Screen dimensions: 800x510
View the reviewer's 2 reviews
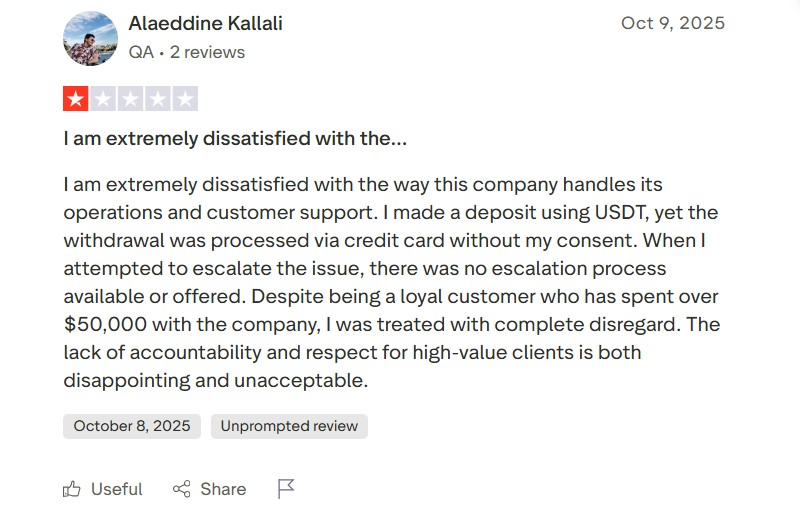(207, 52)
